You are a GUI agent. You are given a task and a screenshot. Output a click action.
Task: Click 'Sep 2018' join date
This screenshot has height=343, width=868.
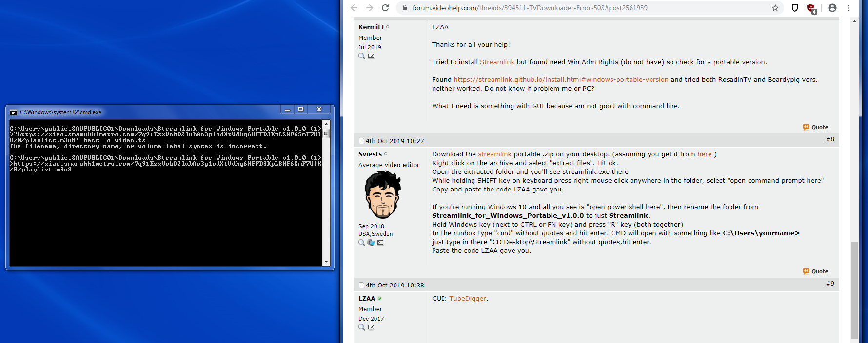point(371,226)
